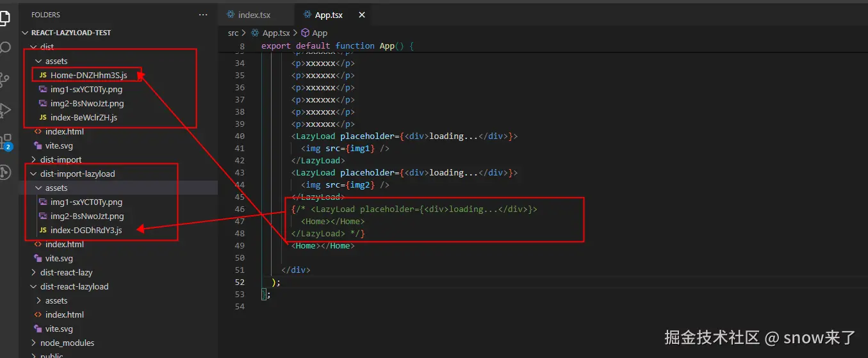868x358 pixels.
Task: Open index.html under dist-import-lazyload
Action: [65, 244]
